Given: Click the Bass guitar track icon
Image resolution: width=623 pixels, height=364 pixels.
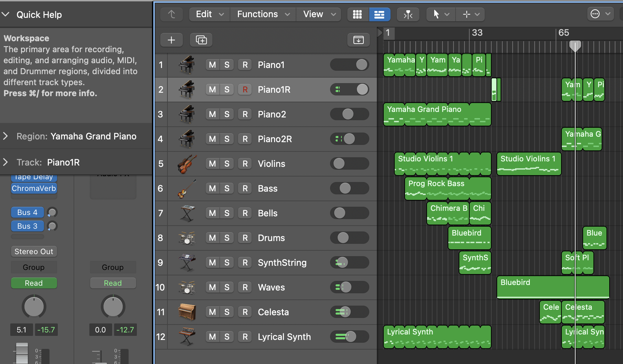Looking at the screenshot, I should point(187,189).
